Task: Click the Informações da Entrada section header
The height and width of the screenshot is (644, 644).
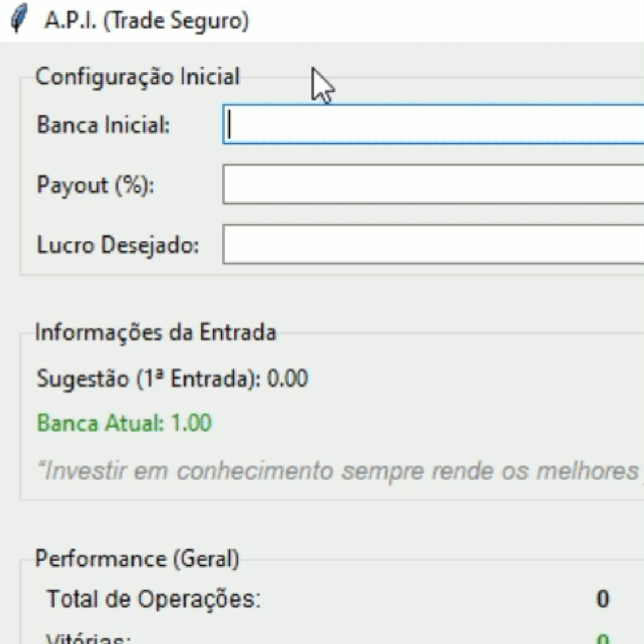Action: click(156, 332)
